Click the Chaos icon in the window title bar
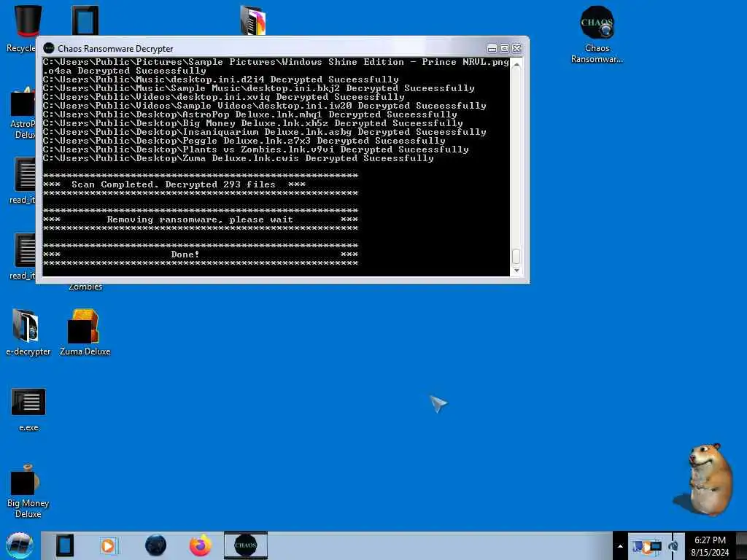 [x=49, y=48]
